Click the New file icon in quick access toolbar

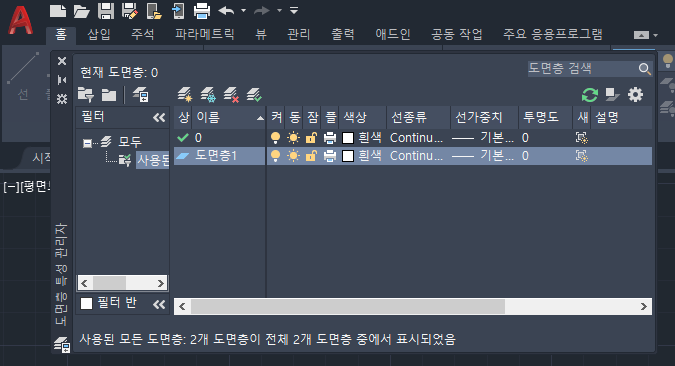[x=58, y=11]
